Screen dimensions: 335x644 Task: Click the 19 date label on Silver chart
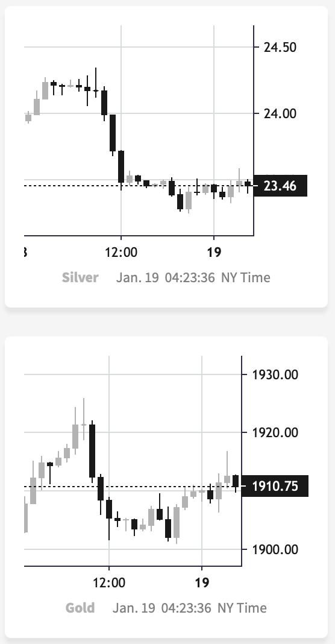[214, 252]
